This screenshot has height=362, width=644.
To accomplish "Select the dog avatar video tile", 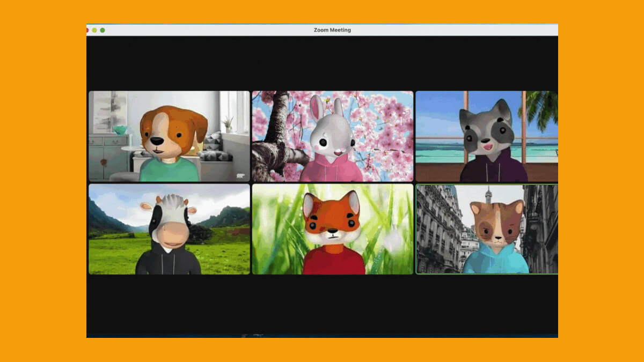I will click(x=169, y=136).
